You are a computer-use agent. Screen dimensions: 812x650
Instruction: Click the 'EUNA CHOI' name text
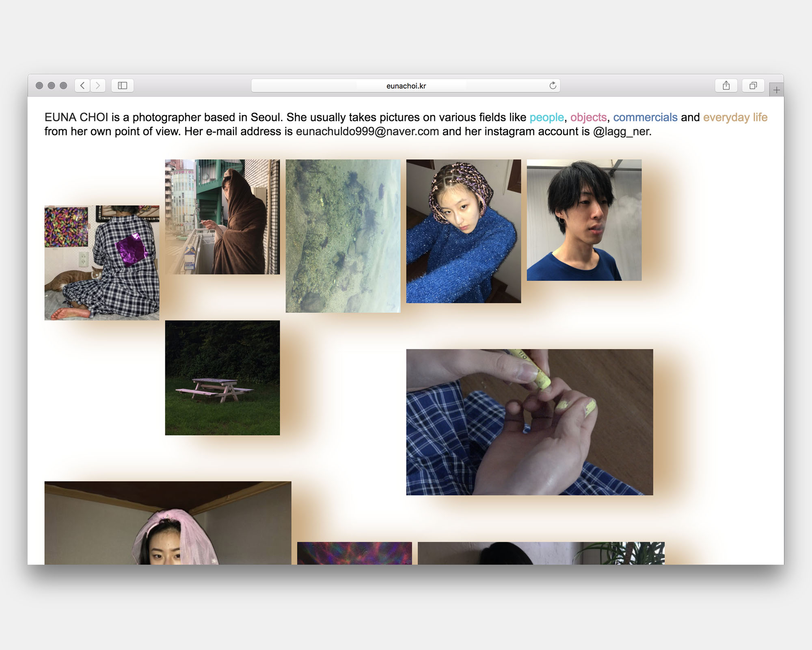(76, 117)
